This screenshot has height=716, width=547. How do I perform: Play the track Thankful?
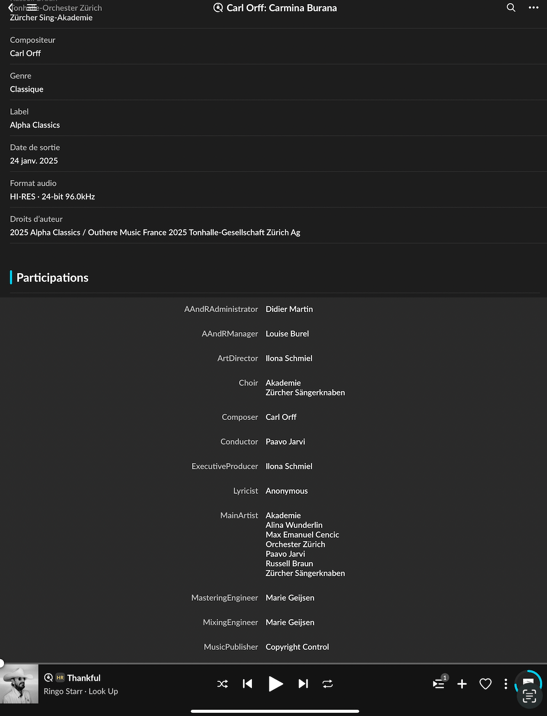275,684
